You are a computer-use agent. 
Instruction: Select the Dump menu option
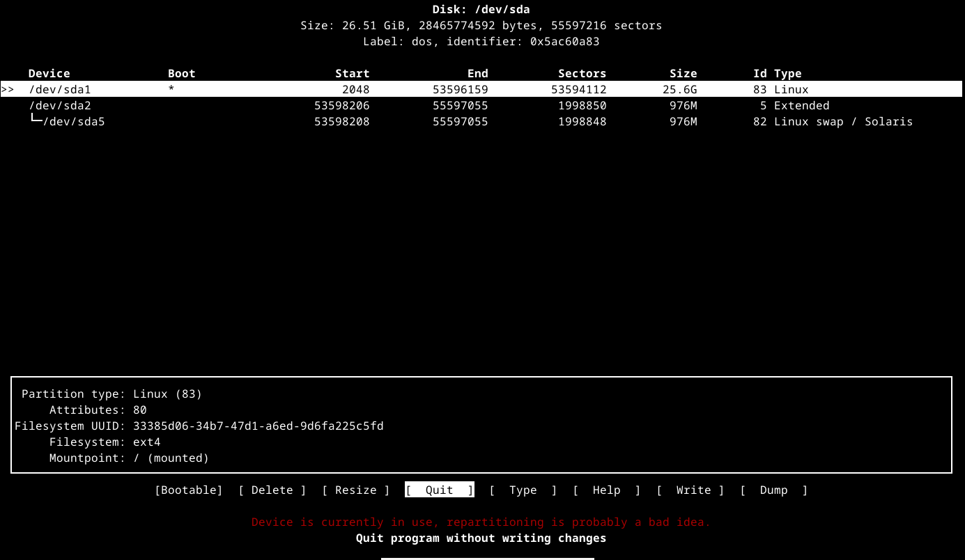pyautogui.click(x=773, y=490)
